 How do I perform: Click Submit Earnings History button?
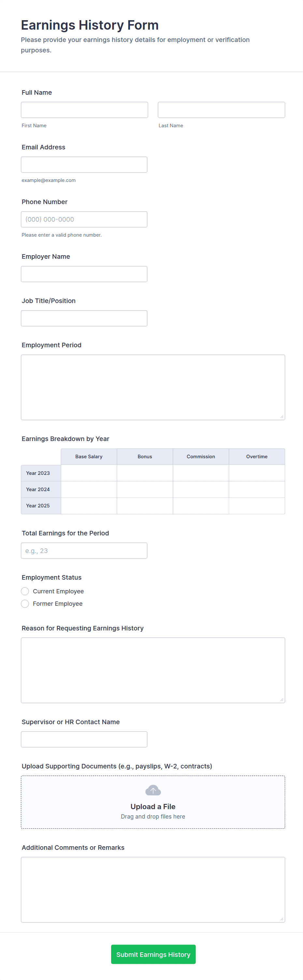point(153,954)
